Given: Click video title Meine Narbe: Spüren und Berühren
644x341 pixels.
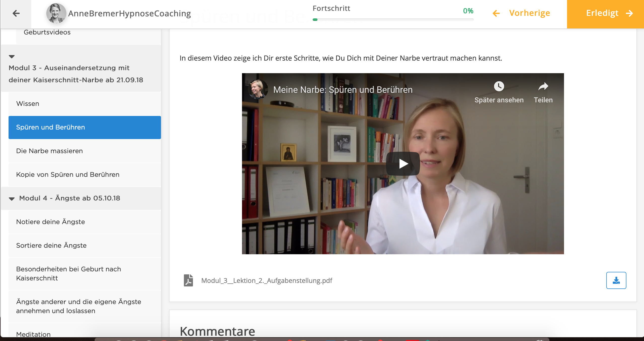Looking at the screenshot, I should click(x=343, y=90).
